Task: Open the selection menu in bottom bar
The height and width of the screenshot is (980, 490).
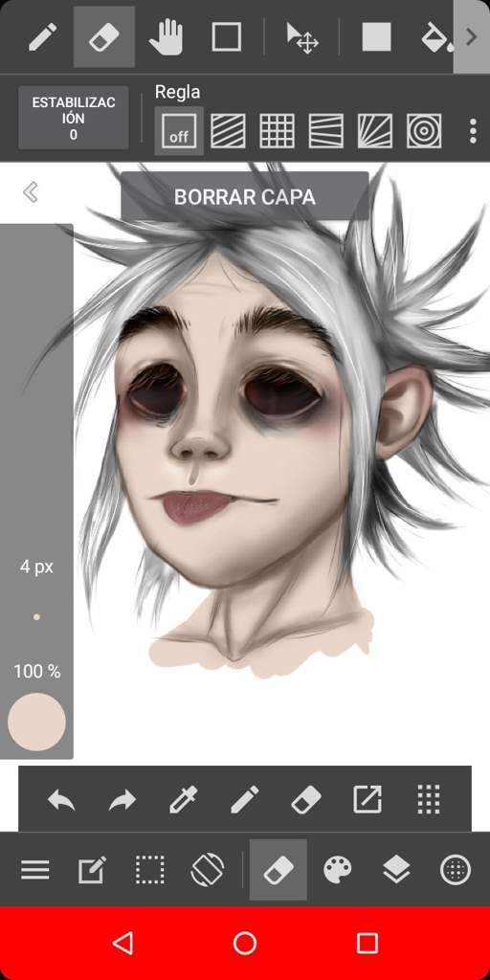Action: [x=150, y=869]
